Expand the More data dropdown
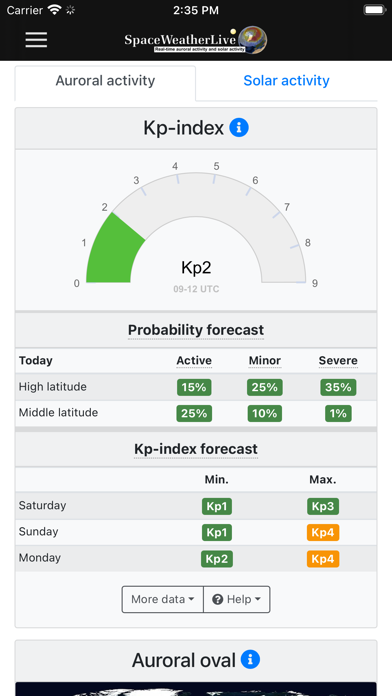The image size is (392, 696). pos(162,599)
